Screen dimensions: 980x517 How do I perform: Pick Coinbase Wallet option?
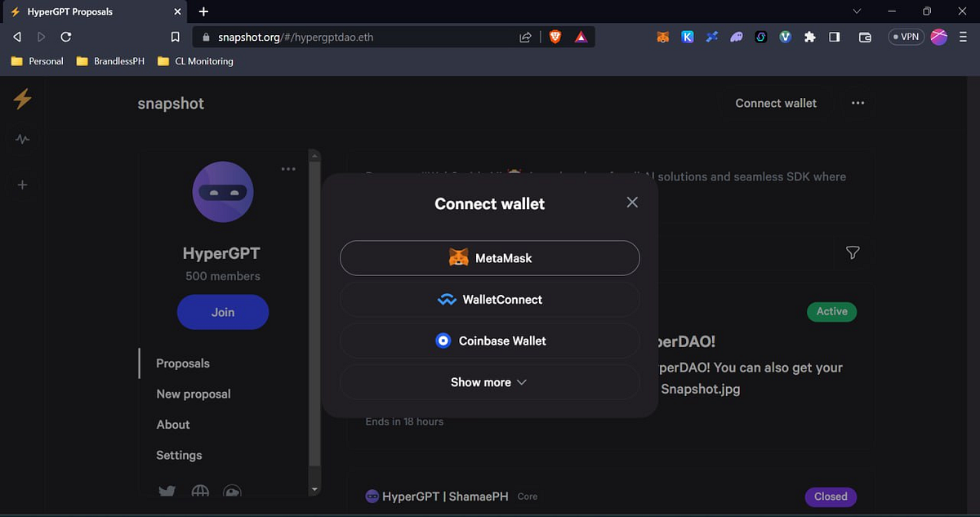tap(489, 340)
